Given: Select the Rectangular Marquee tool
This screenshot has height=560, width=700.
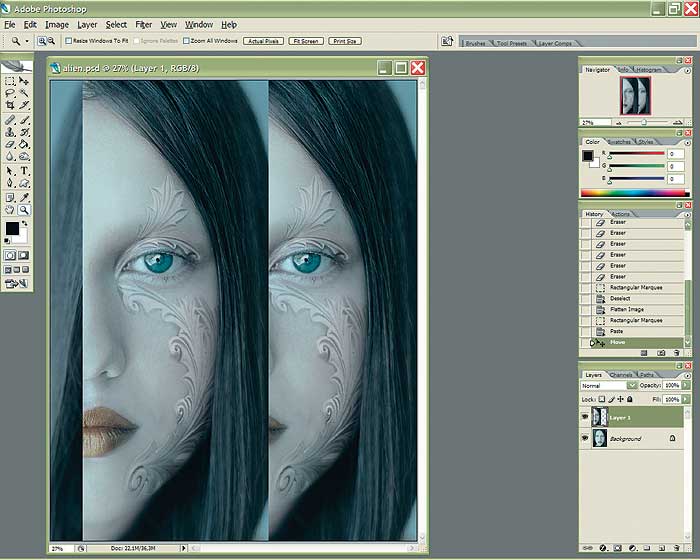Looking at the screenshot, I should point(10,81).
